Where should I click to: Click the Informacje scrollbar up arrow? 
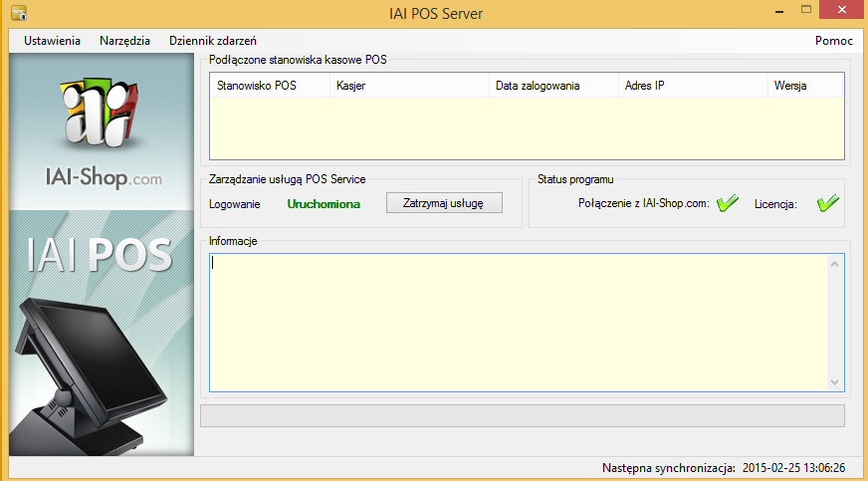pos(835,263)
